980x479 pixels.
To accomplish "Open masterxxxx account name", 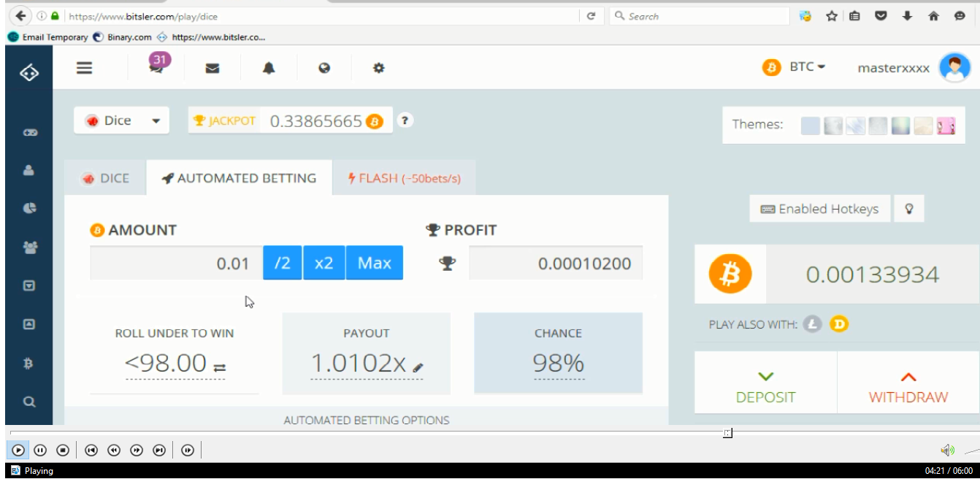I will point(894,68).
